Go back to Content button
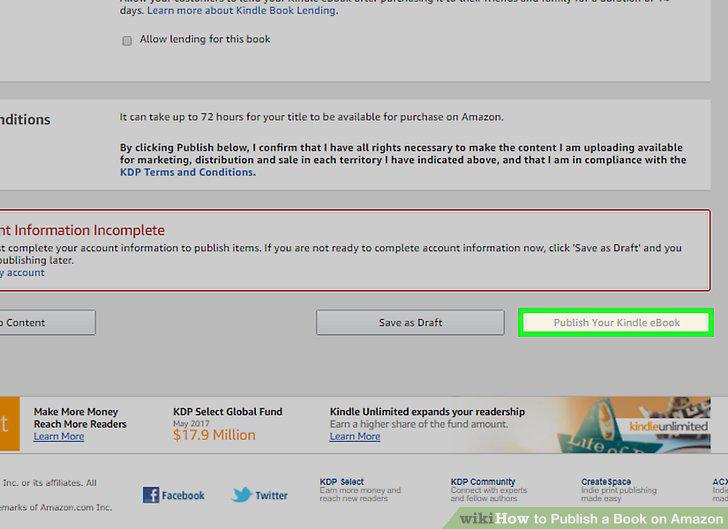This screenshot has width=728, height=529. coord(47,322)
